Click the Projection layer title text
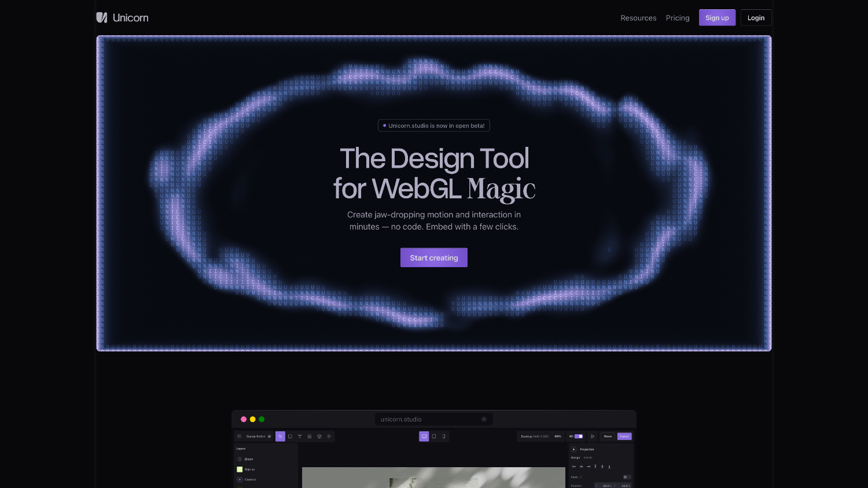This screenshot has height=488, width=868. coord(587,449)
